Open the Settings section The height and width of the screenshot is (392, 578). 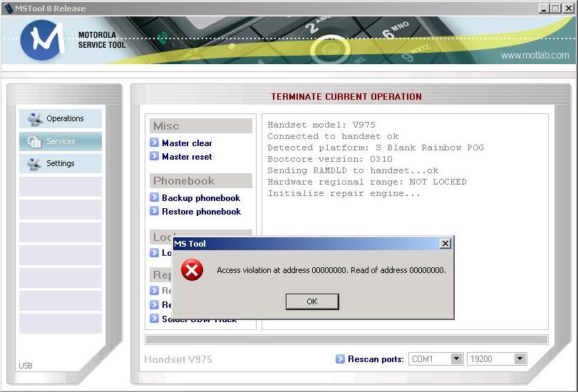[x=61, y=163]
